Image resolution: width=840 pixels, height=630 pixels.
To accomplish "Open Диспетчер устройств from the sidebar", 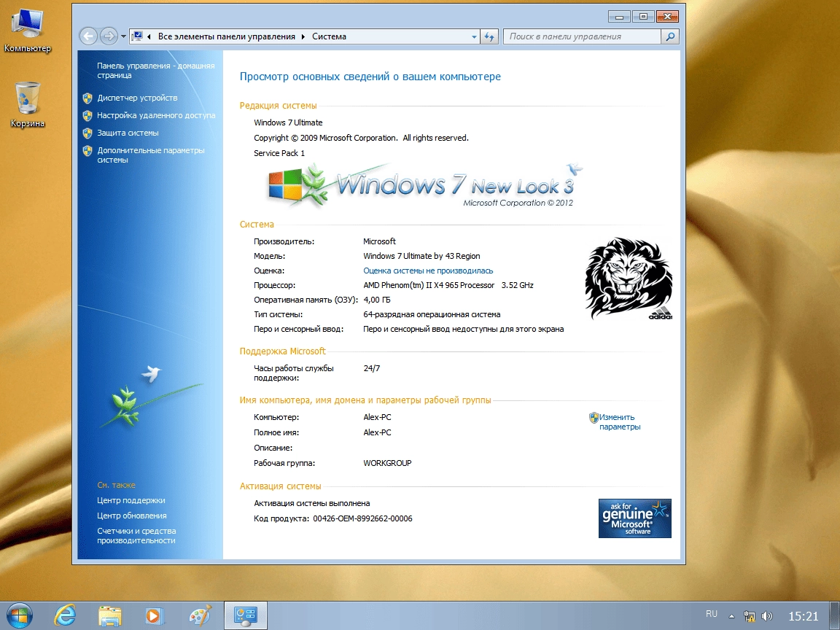I will 137,98.
